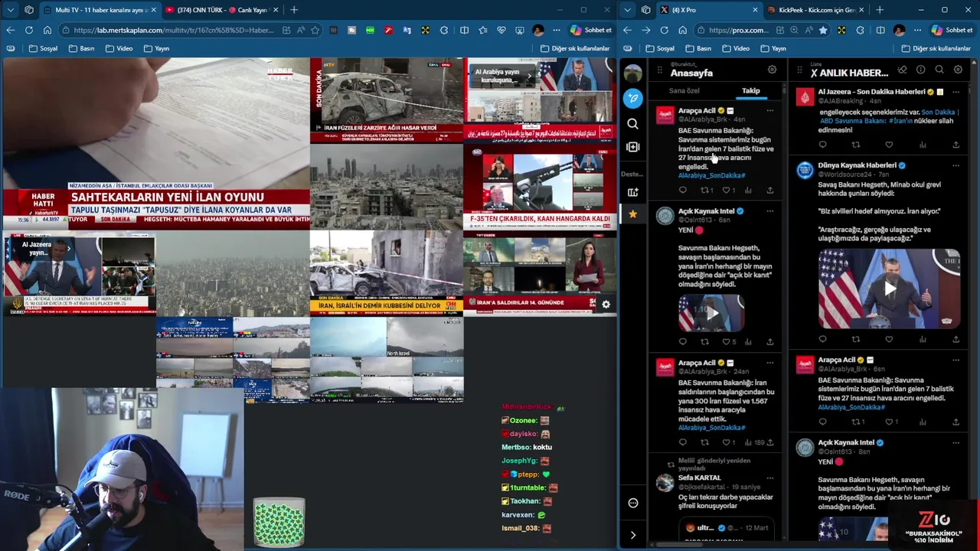
Task: Play the Hegseth video in Dünya Kaynak Haberleri post
Action: click(889, 289)
